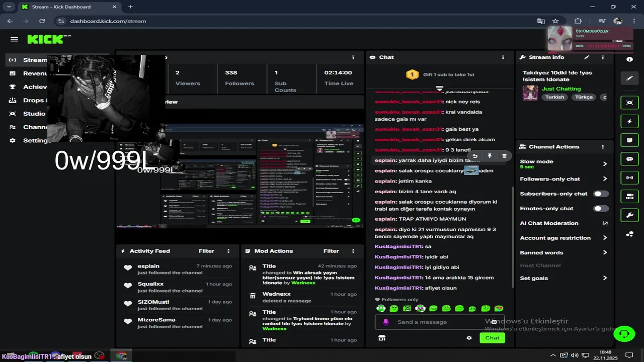
Task: Open Activity Feed three-dot menu
Action: (x=228, y=251)
